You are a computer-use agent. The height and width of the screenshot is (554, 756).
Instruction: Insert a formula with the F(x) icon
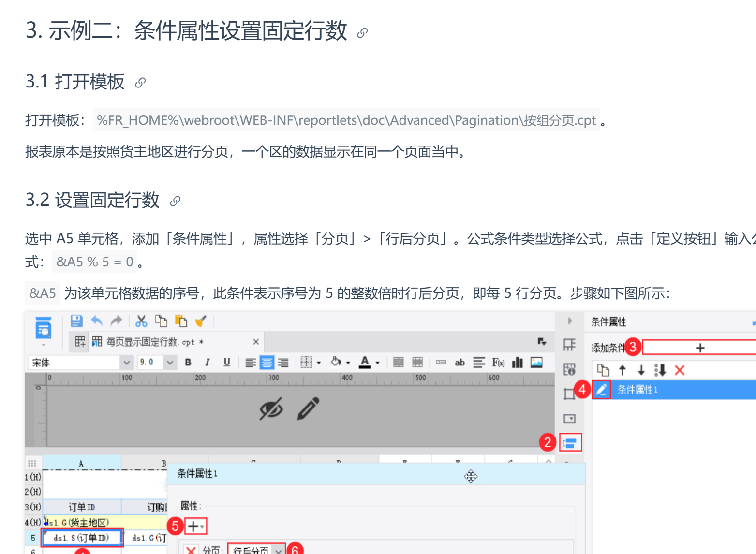point(498,362)
